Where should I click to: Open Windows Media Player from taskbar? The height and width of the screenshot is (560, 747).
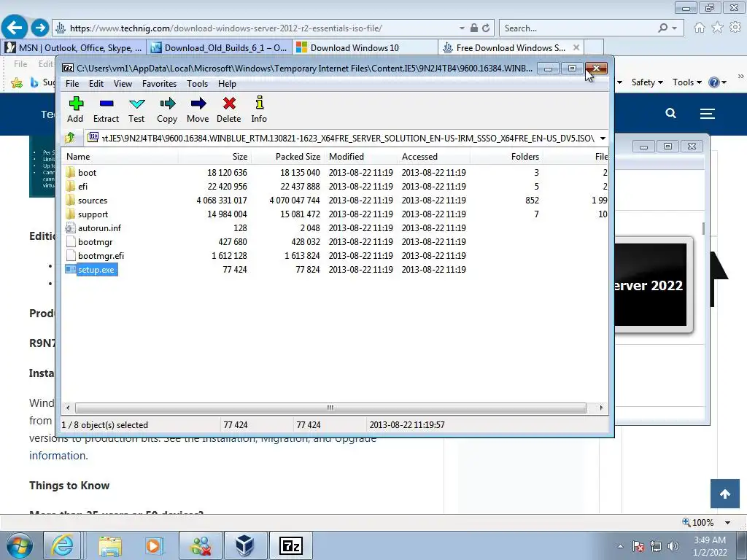tap(154, 545)
